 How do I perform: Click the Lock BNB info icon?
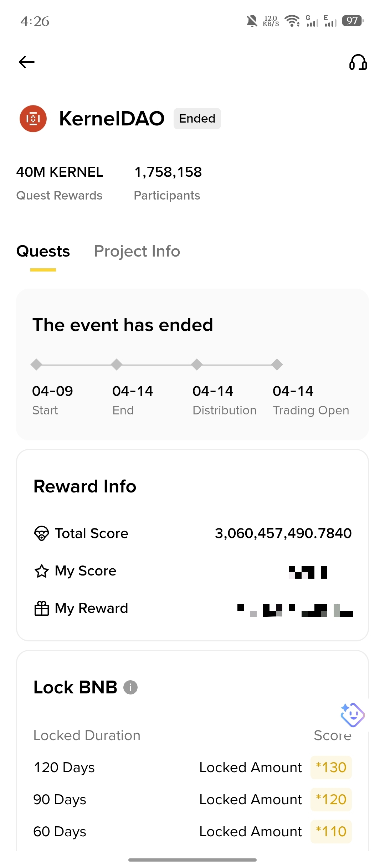[130, 687]
